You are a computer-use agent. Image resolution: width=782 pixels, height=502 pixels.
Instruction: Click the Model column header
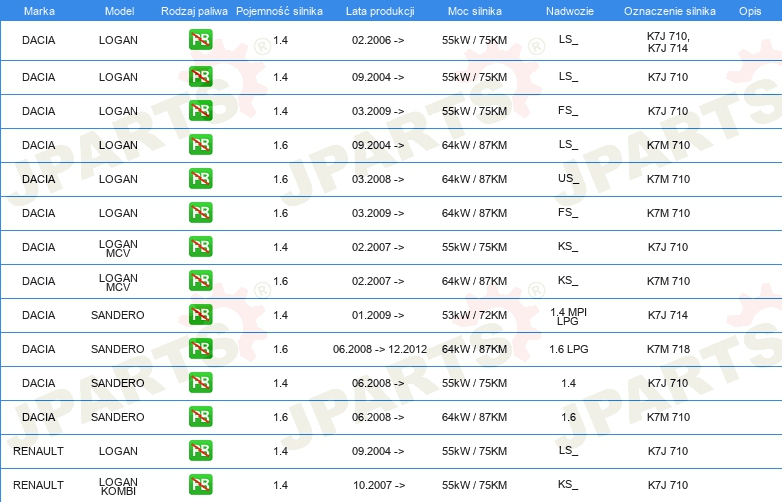pos(119,11)
